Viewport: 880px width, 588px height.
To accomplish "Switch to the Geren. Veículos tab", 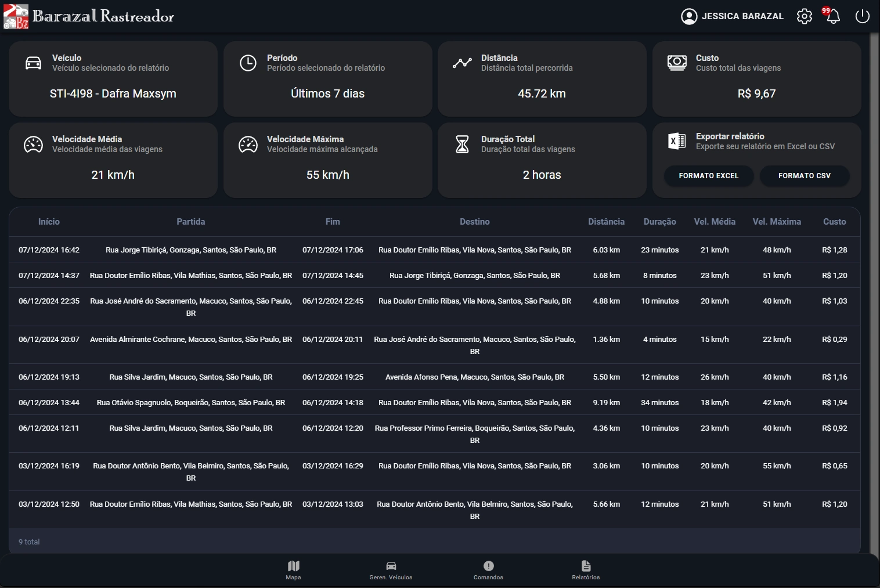I will (391, 569).
